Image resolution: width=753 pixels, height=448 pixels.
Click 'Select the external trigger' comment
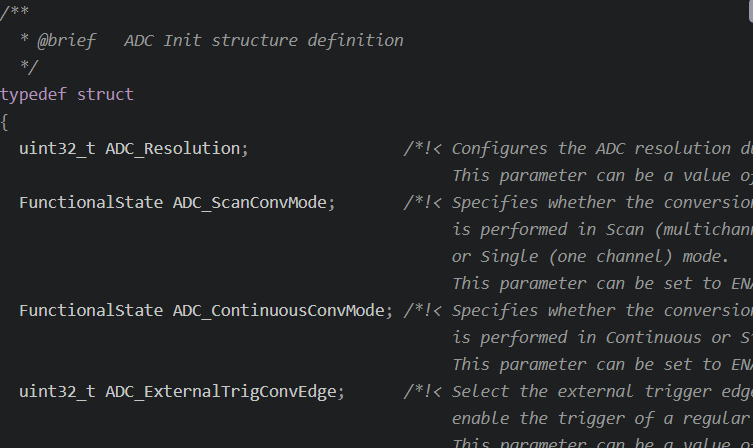point(582,392)
